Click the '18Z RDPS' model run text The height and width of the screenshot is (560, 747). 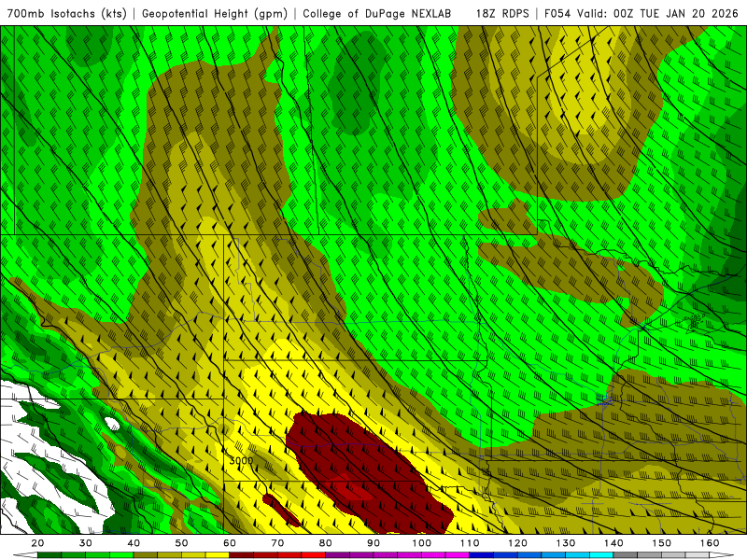(x=502, y=14)
